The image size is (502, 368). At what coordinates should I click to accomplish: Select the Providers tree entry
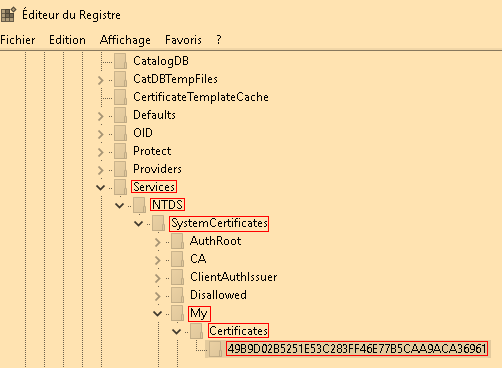157,169
